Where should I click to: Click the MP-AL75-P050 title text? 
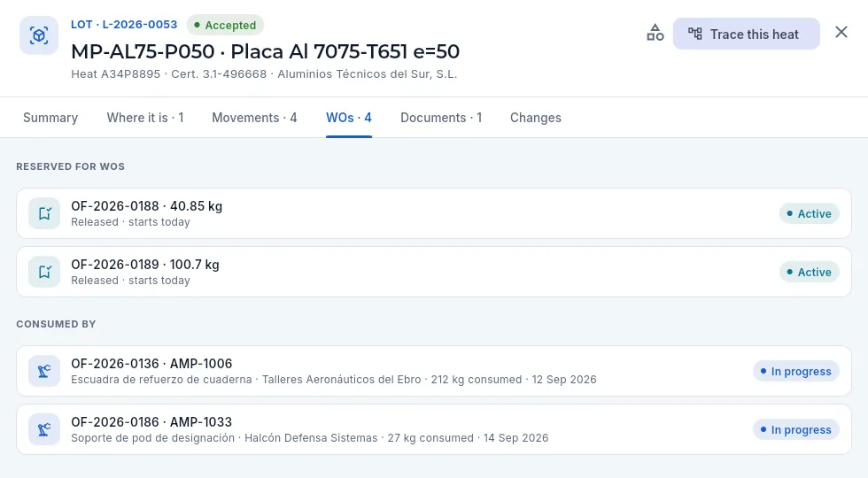pos(265,51)
